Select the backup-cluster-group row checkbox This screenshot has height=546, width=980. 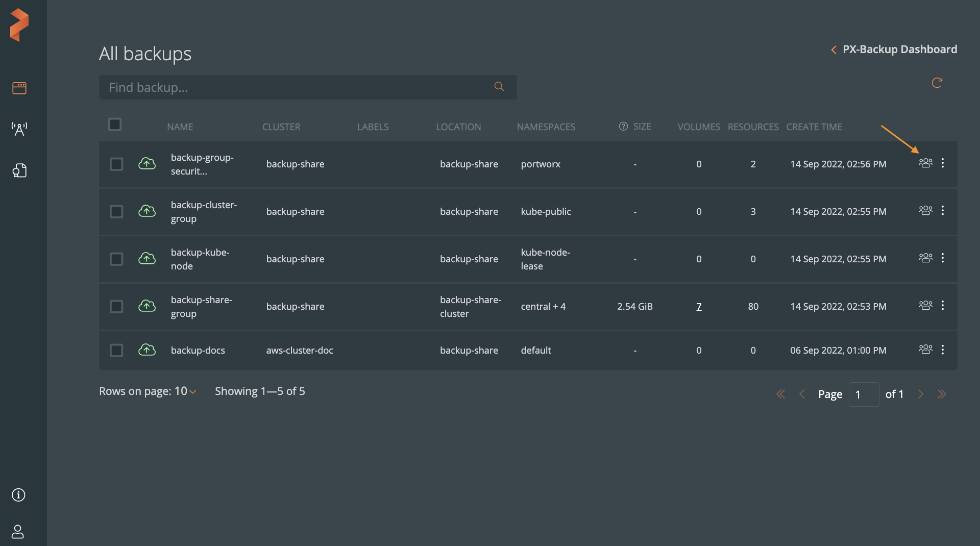click(x=116, y=212)
